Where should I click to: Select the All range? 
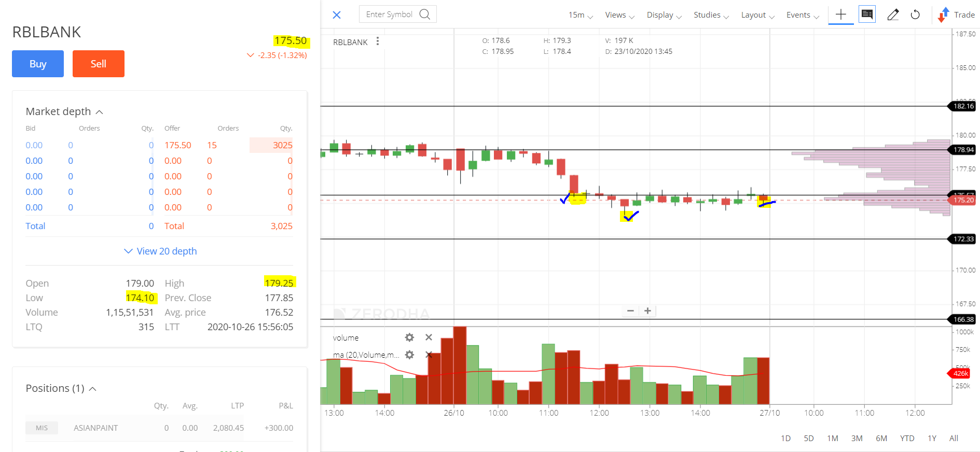(x=954, y=438)
